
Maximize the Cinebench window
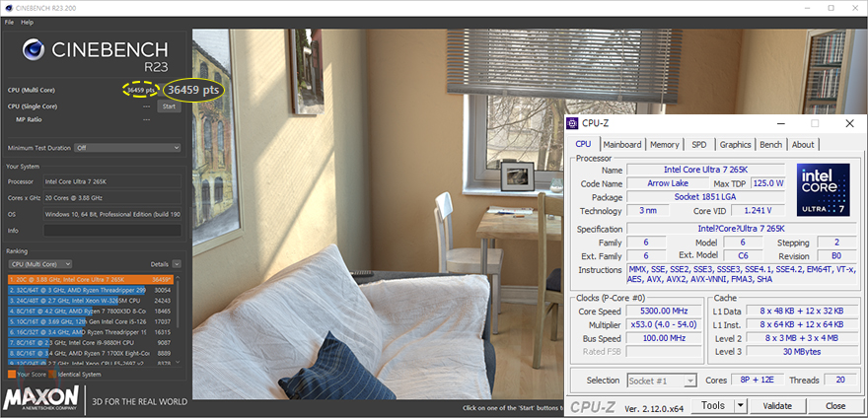(831, 8)
